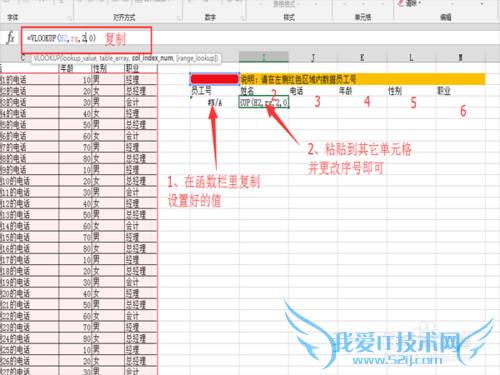The image size is (500, 375).
Task: Select the age cell in the 4的电话 row
Action: click(x=75, y=113)
